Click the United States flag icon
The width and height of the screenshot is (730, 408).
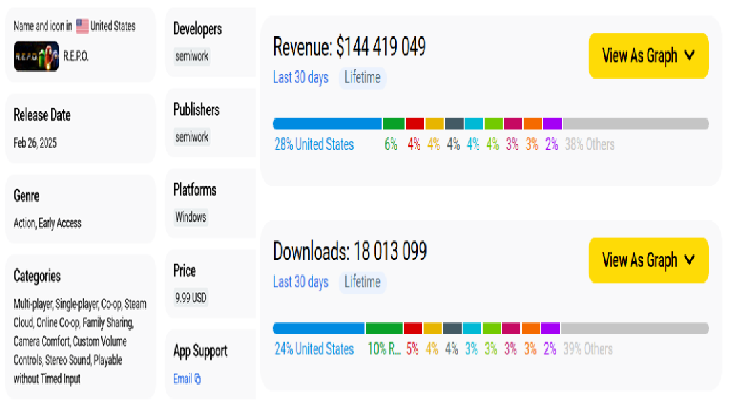pyautogui.click(x=82, y=26)
